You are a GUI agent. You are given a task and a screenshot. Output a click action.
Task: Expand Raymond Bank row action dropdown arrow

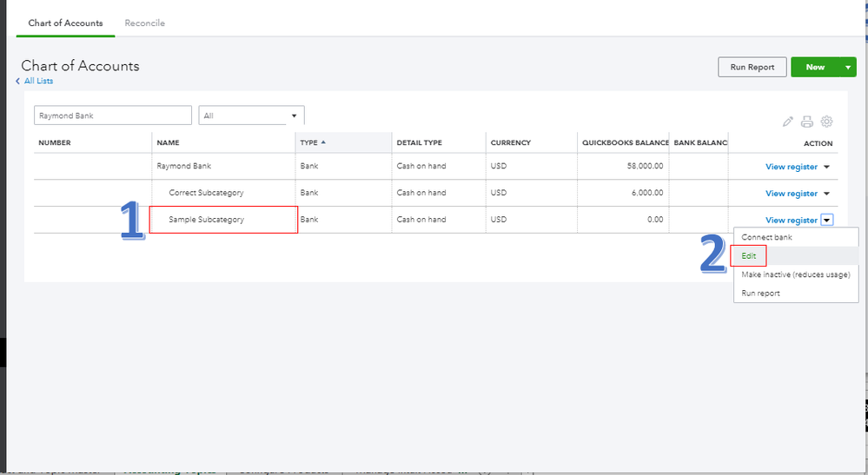[x=827, y=167]
